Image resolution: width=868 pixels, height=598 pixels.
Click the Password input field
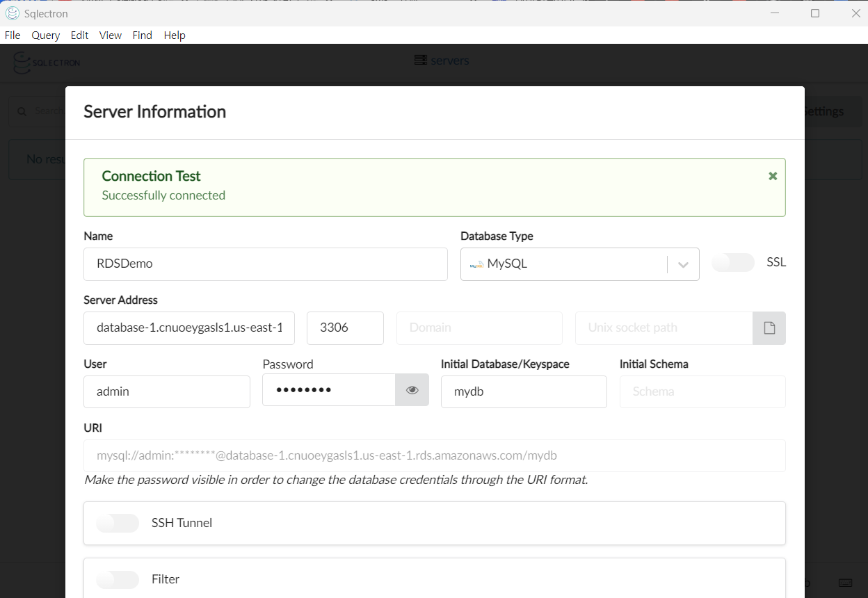coord(329,390)
